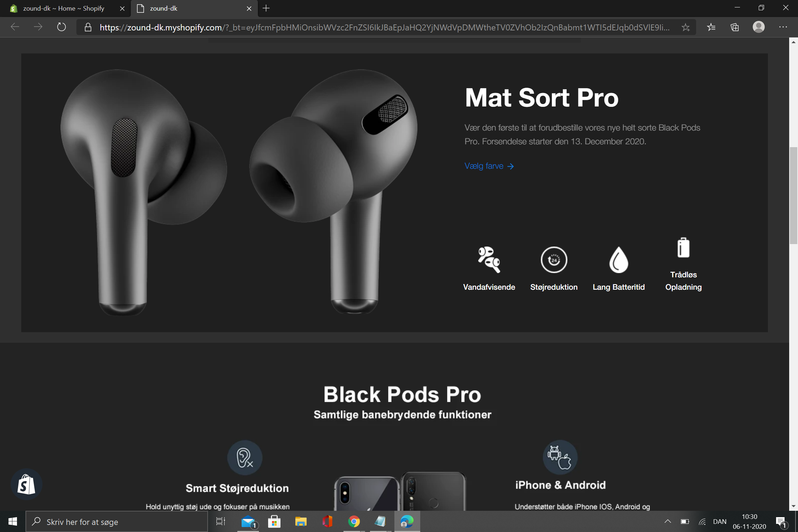Click the Shopify bag badge icon
The width and height of the screenshot is (798, 532).
27,484
